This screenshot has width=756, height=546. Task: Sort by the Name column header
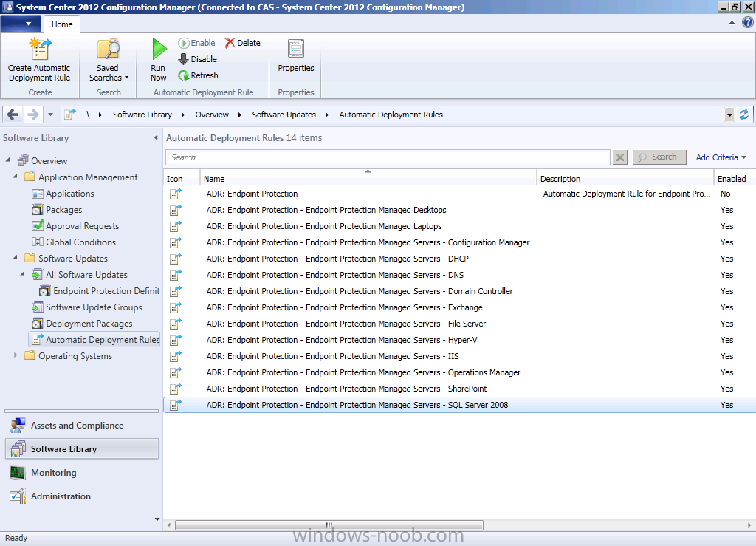point(368,178)
